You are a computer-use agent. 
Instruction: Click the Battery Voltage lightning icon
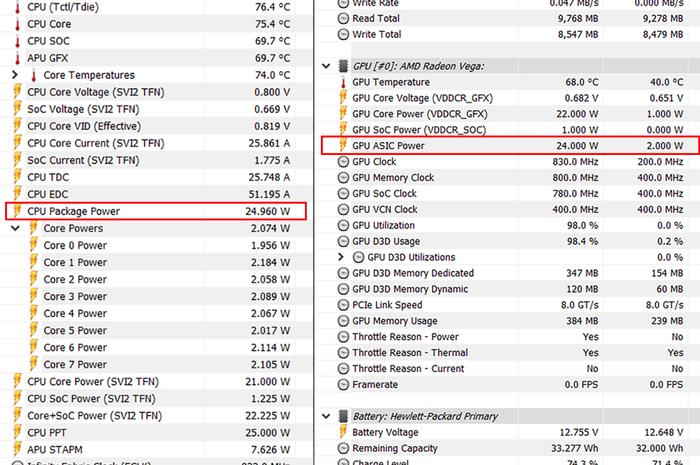click(x=343, y=432)
